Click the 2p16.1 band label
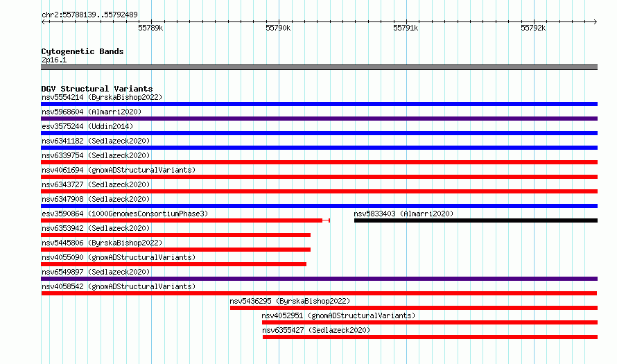The image size is (617, 364). point(54,60)
